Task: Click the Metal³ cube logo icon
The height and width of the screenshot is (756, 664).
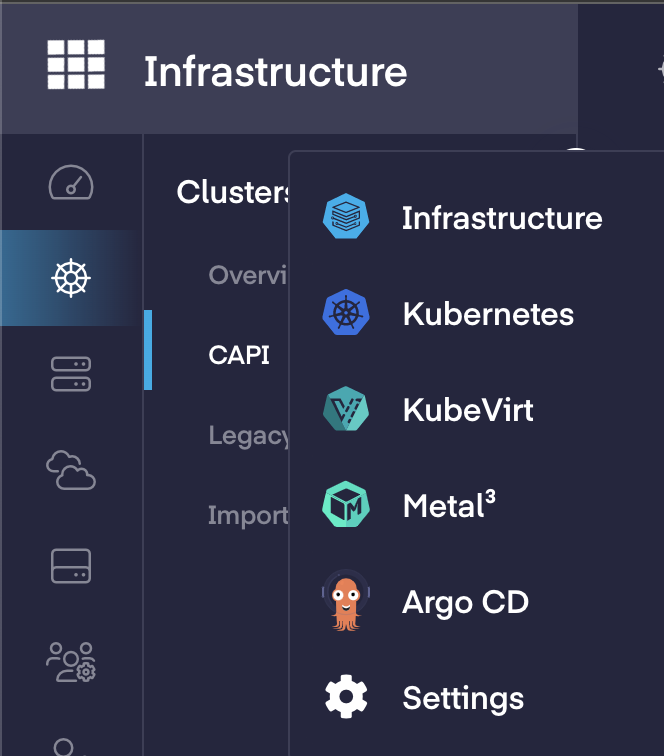Action: [x=346, y=506]
